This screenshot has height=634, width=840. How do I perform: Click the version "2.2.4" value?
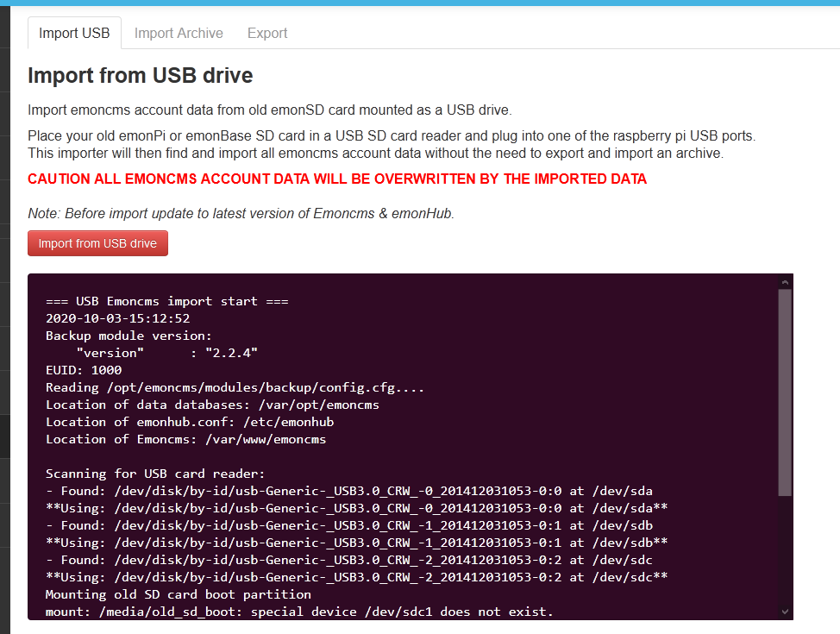[x=231, y=353]
